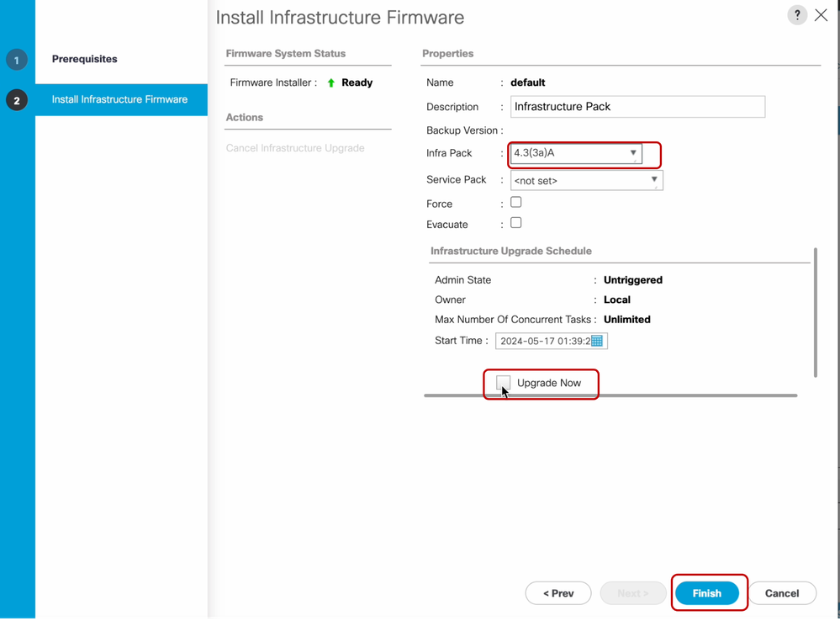Click the Properties heading

pyautogui.click(x=448, y=54)
